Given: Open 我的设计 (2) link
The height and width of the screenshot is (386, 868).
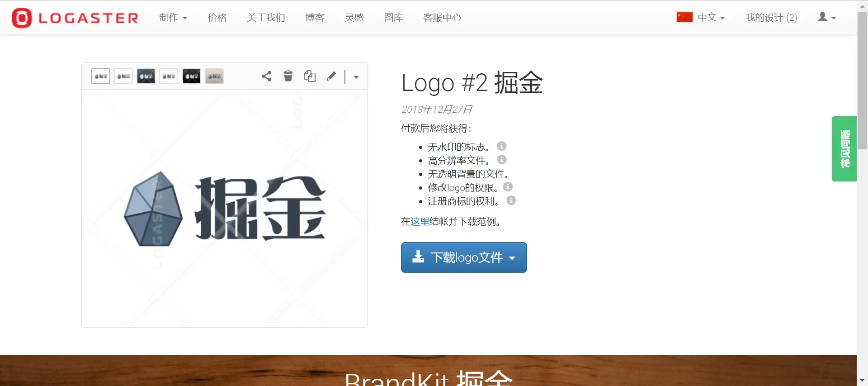Looking at the screenshot, I should pyautogui.click(x=771, y=18).
